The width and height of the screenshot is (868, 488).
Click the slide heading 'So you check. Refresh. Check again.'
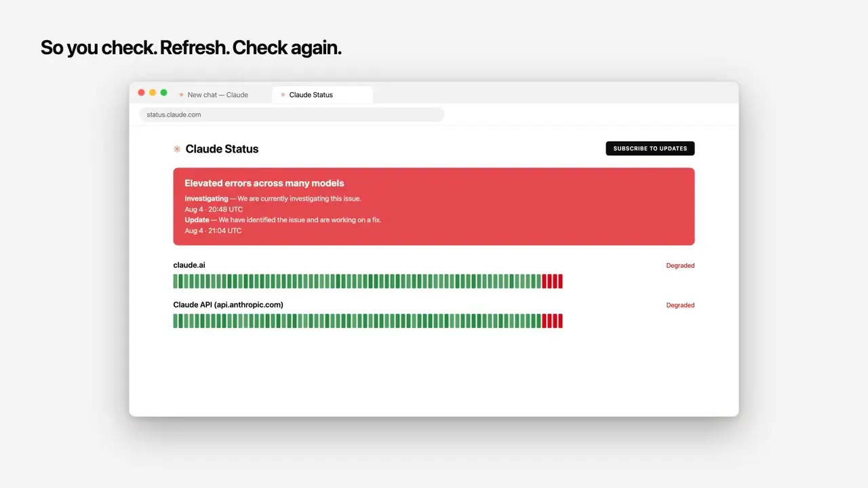[191, 48]
